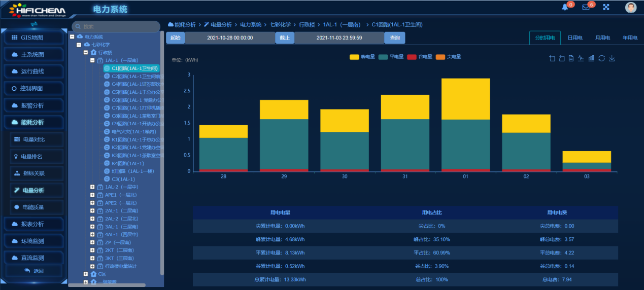Image resolution: width=644 pixels, height=290 pixels.
Task: Collapse the 行政楼 tree node
Action: (x=86, y=52)
